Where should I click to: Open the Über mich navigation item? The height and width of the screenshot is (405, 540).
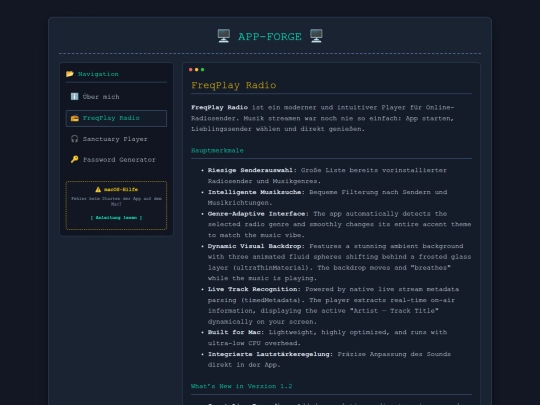coord(116,97)
